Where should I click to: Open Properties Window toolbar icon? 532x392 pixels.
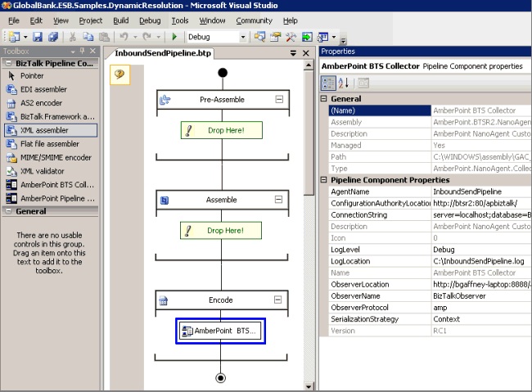pos(276,37)
